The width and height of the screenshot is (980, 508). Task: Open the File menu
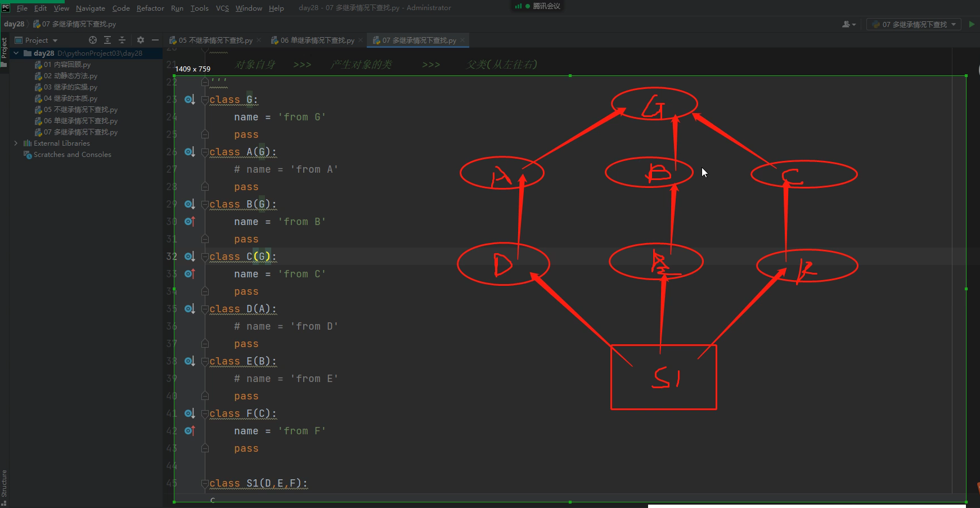coord(22,8)
